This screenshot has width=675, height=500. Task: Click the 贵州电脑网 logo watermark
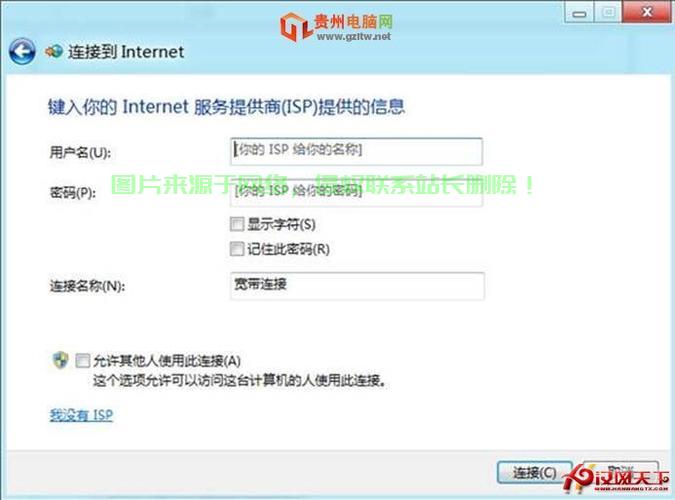[336, 27]
